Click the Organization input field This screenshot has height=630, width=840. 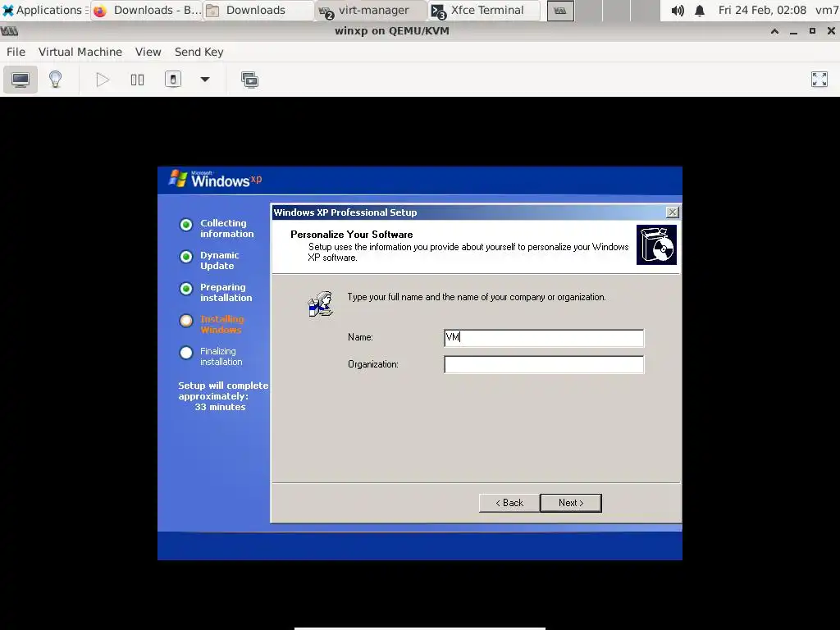(x=544, y=364)
